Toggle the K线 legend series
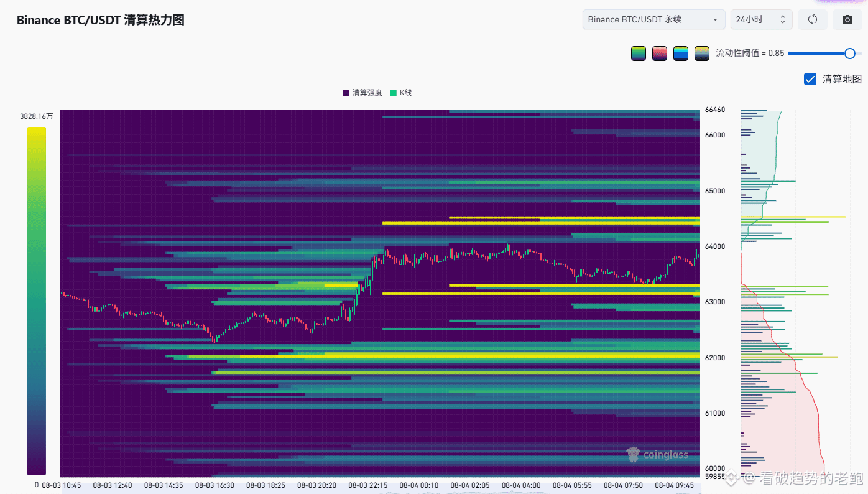Viewport: 868px width, 494px height. (x=401, y=93)
